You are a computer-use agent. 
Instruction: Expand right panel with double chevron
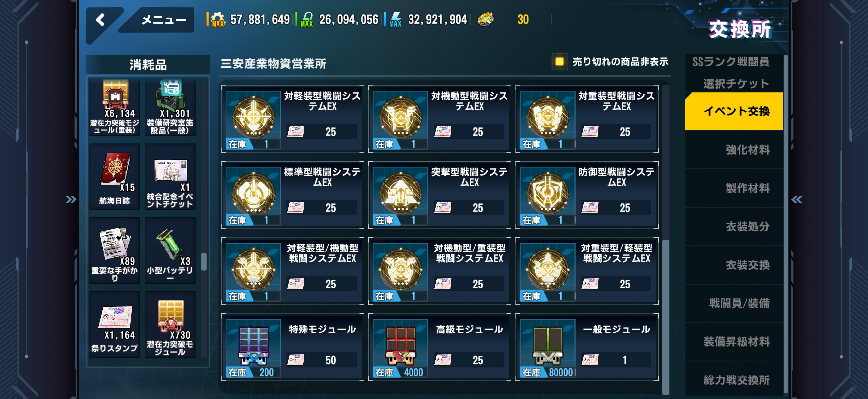(797, 200)
